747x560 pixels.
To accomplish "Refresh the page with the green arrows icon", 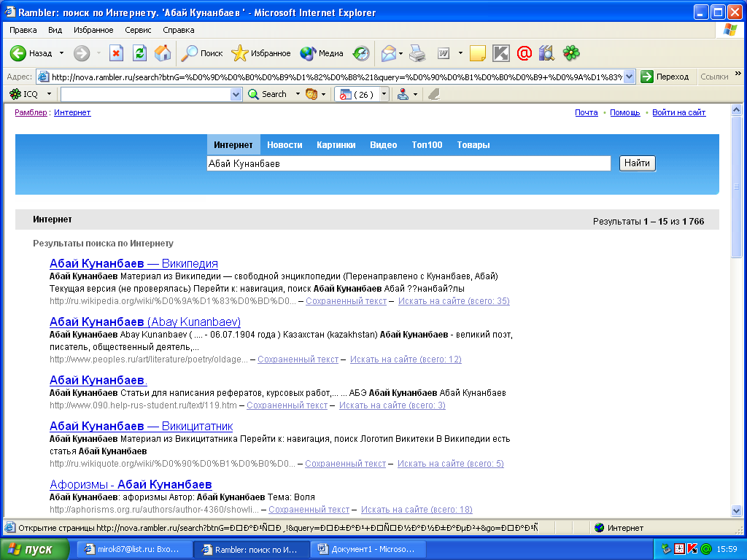I will click(x=139, y=52).
